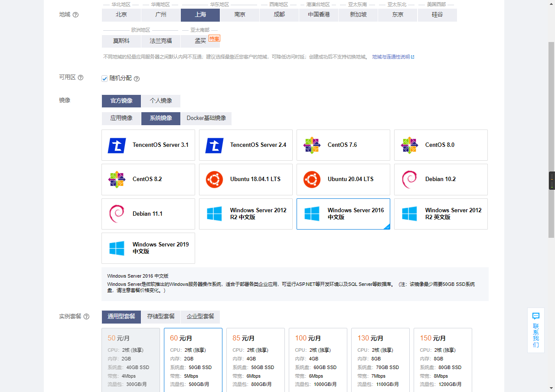Choose the 北京 region option
555x392 pixels.
point(121,15)
